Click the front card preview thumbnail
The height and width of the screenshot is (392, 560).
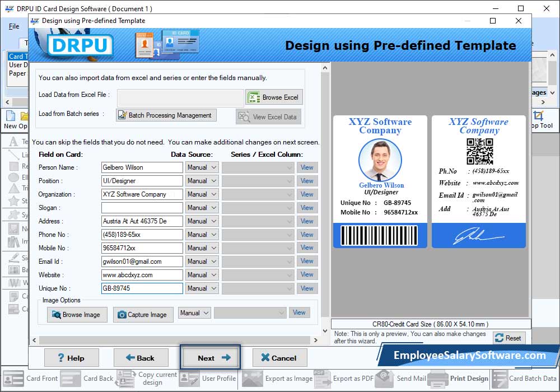tap(380, 181)
